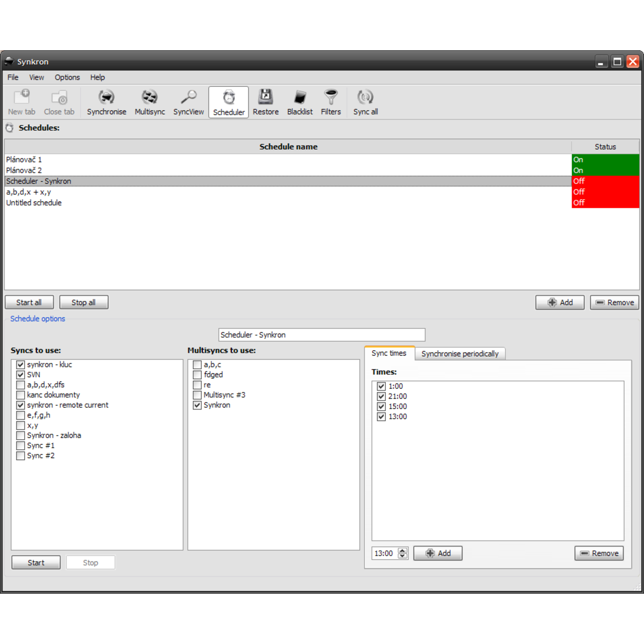
Task: Select the Scheduler toolbar icon
Action: tap(228, 102)
